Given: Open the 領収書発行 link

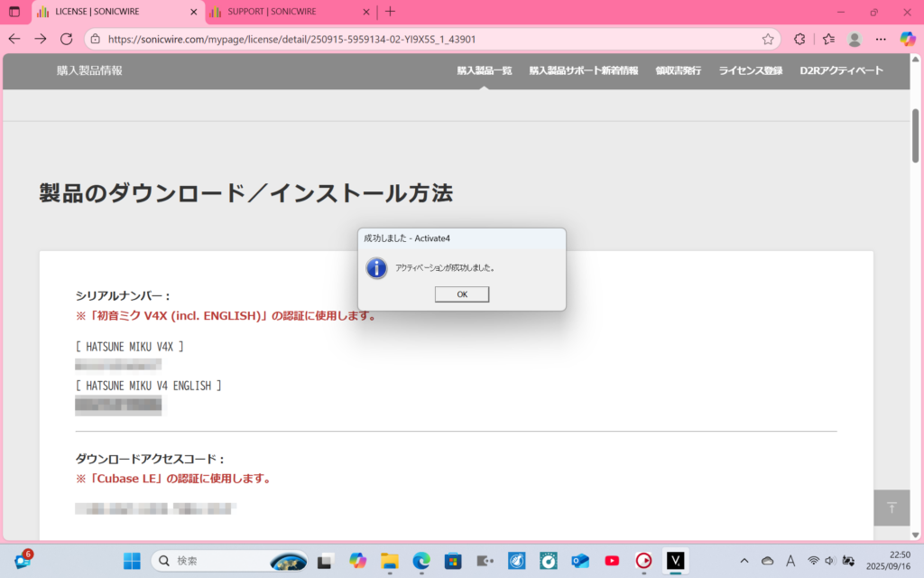Looking at the screenshot, I should coord(678,70).
